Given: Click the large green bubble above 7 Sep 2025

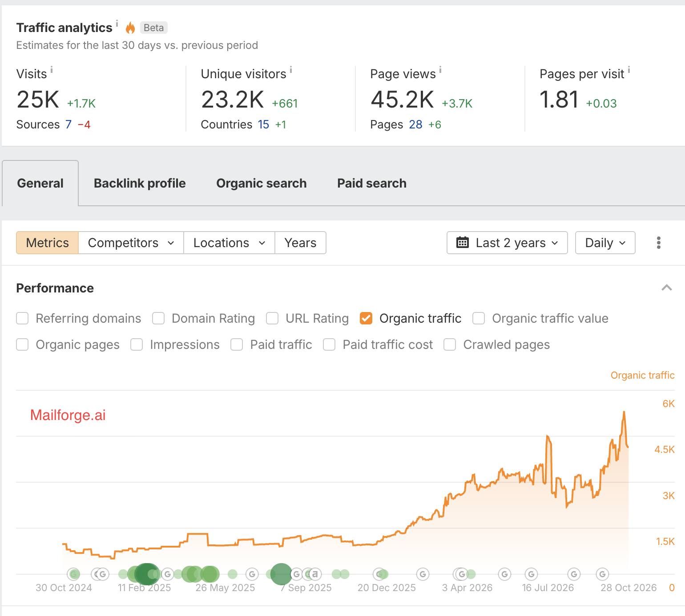Looking at the screenshot, I should [281, 574].
